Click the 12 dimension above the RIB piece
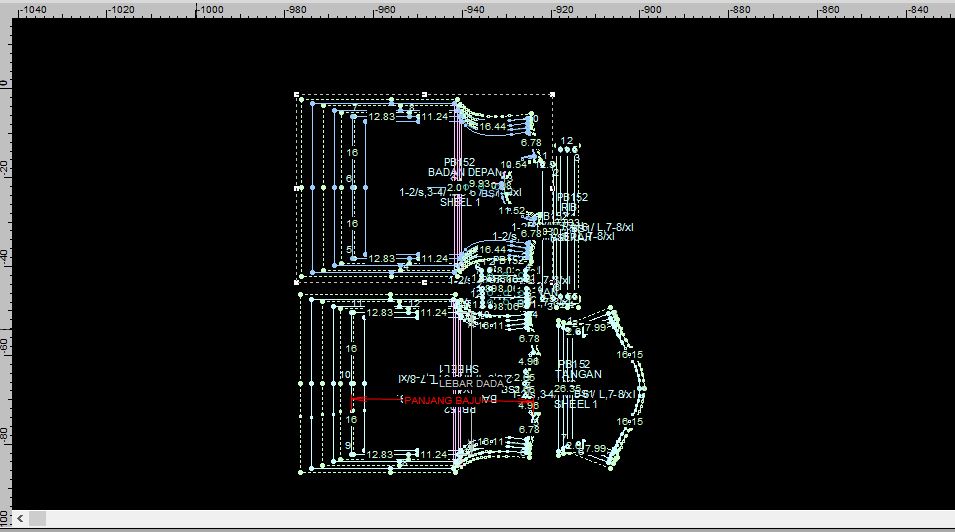The image size is (955, 532). [x=566, y=141]
